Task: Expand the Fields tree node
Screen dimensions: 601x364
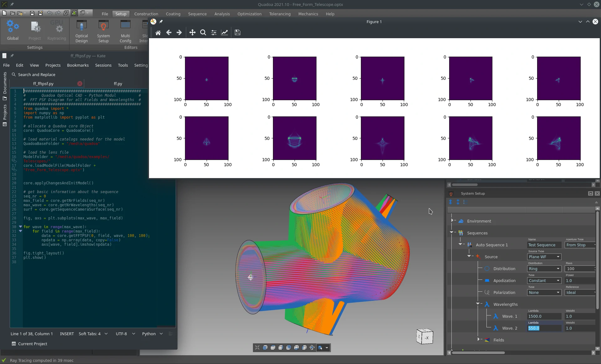Action: (479, 340)
